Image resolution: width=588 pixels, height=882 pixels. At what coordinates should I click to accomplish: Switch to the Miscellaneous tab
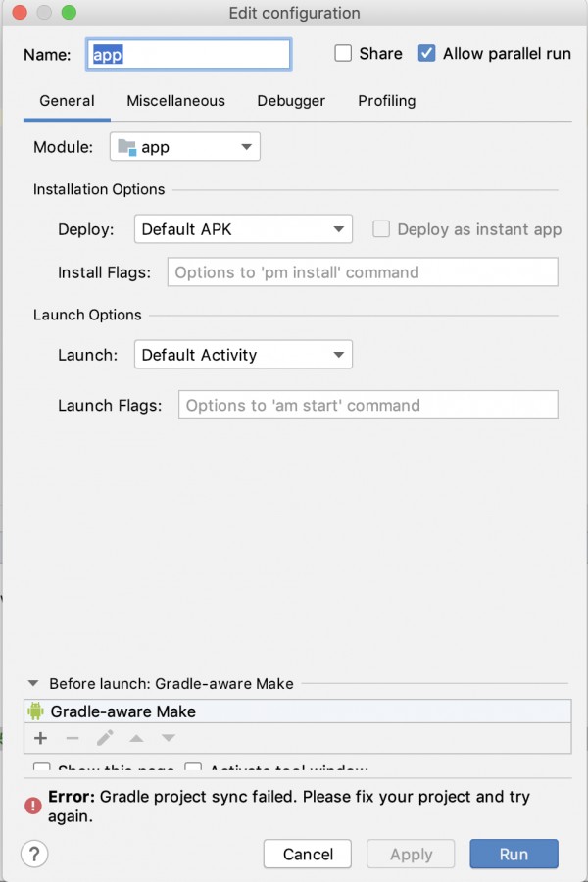pos(175,101)
